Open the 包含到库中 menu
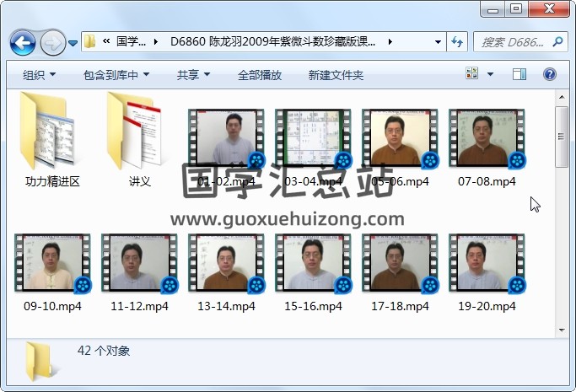The width and height of the screenshot is (576, 392). [x=116, y=75]
